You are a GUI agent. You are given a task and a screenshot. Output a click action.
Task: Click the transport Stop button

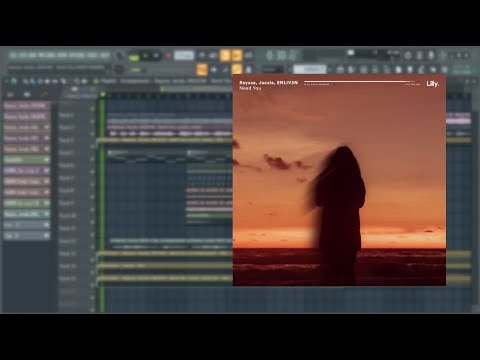point(156,56)
